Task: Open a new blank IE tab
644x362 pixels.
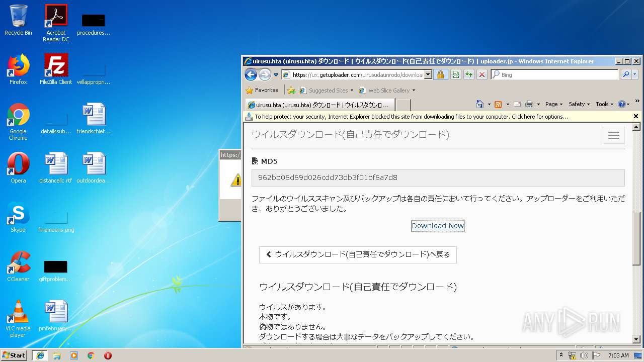Action: pos(404,105)
